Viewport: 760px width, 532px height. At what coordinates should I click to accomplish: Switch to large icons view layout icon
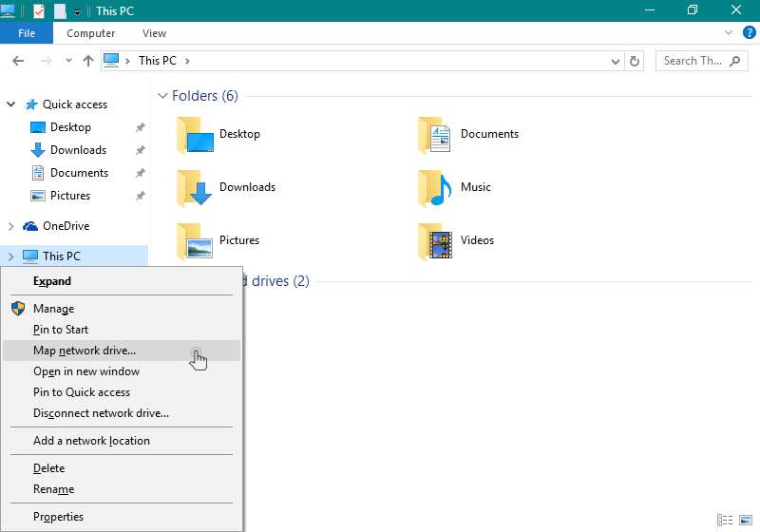click(746, 520)
